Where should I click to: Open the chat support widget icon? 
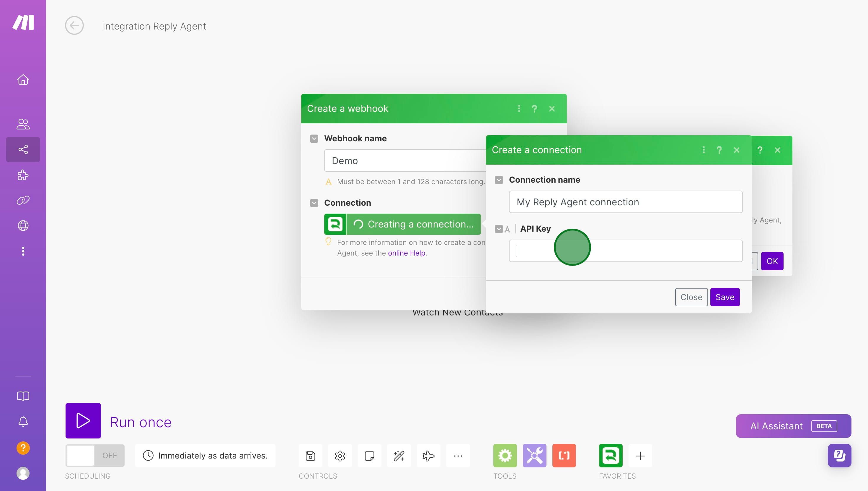point(839,456)
